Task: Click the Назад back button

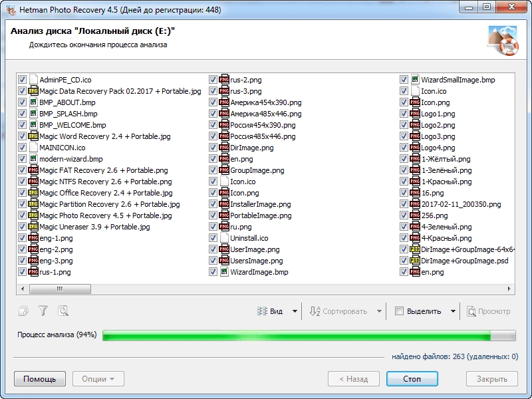Action: (x=354, y=378)
